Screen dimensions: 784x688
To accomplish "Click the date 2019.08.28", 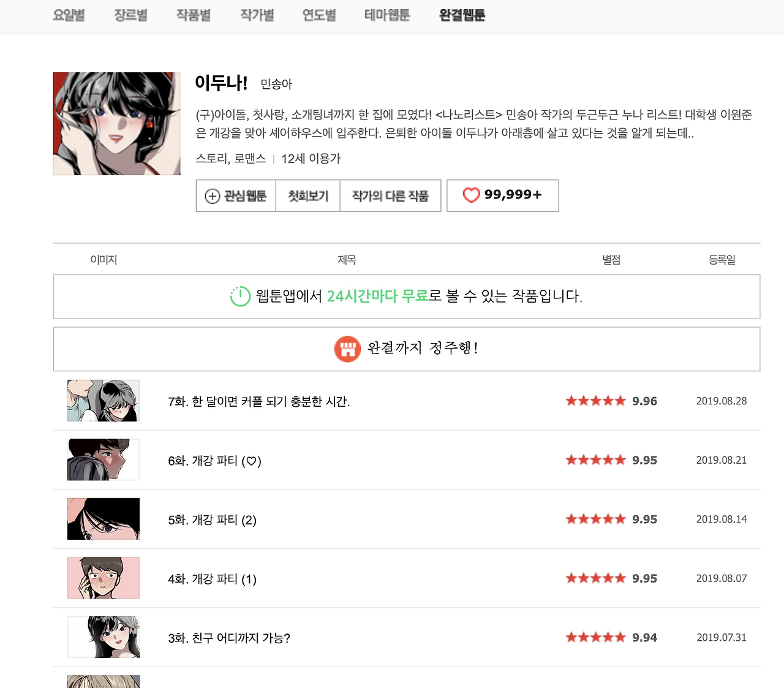I will tap(722, 401).
